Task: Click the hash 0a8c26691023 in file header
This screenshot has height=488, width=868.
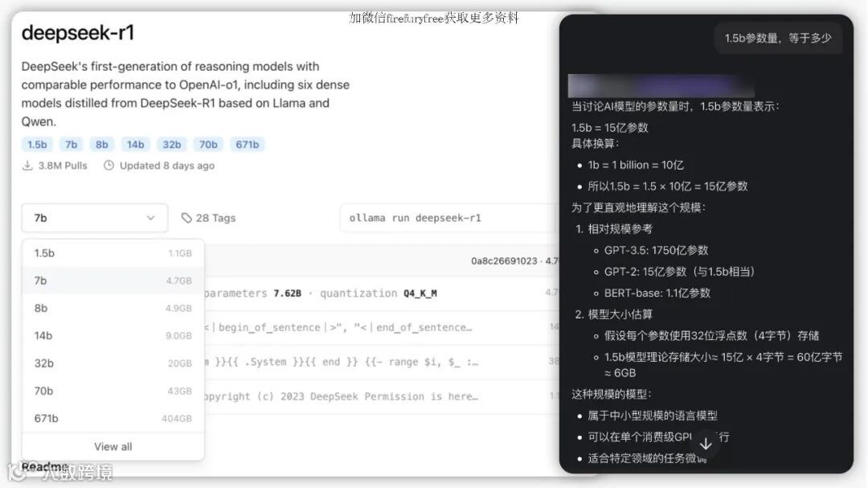Action: (x=504, y=261)
